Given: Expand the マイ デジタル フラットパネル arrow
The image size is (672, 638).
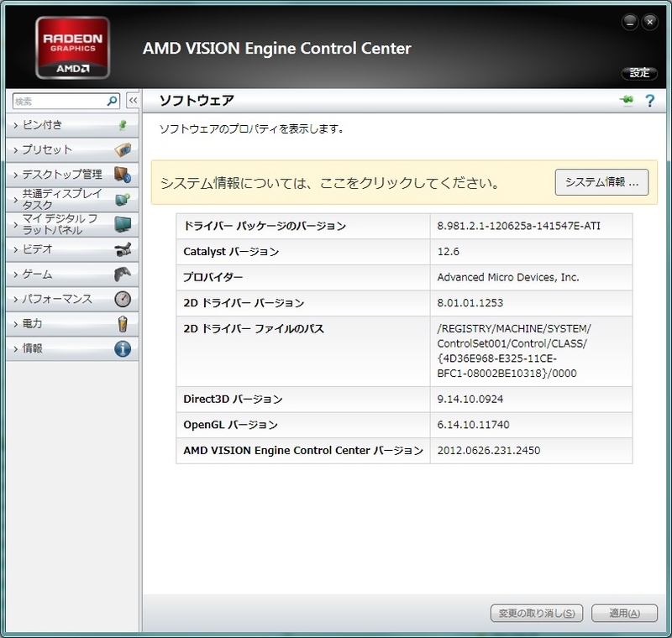Looking at the screenshot, I should click(x=16, y=225).
